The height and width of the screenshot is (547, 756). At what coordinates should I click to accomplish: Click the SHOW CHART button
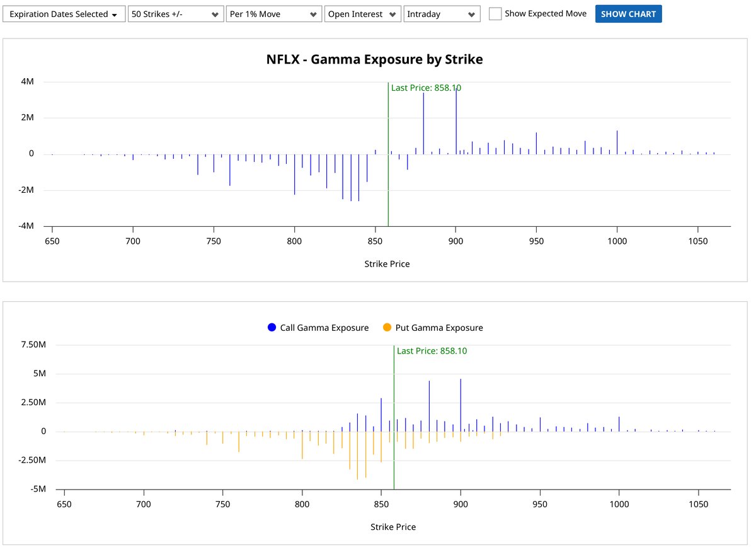628,14
